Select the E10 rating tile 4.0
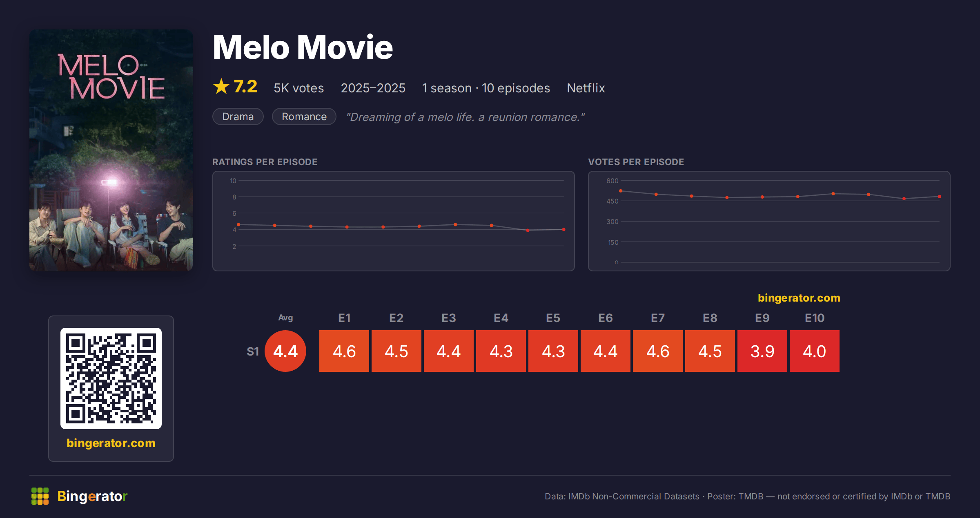 (815, 351)
